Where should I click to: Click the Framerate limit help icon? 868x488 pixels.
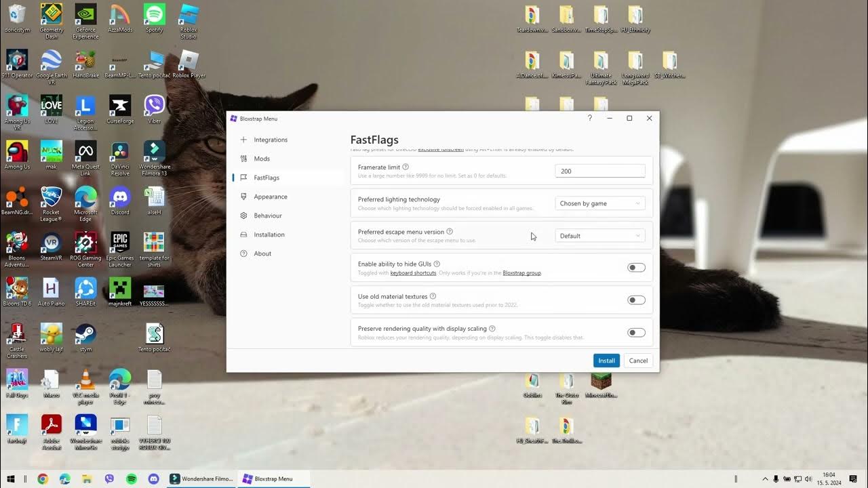(x=406, y=167)
